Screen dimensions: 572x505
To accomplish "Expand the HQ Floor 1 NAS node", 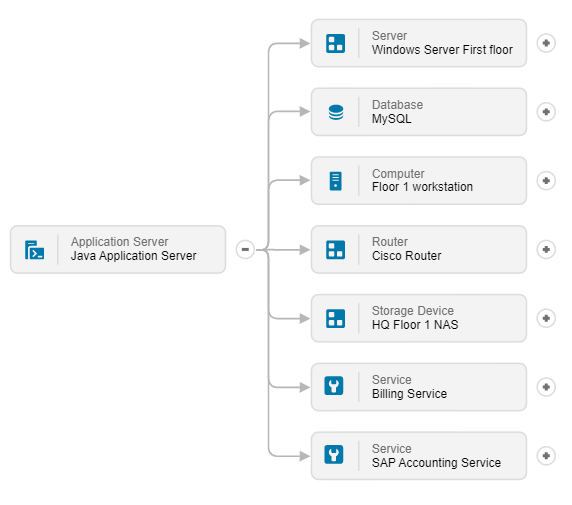I will click(x=546, y=318).
